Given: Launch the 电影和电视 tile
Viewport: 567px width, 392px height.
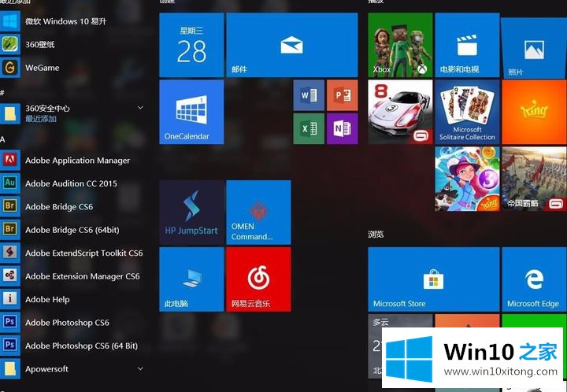Looking at the screenshot, I should point(467,45).
